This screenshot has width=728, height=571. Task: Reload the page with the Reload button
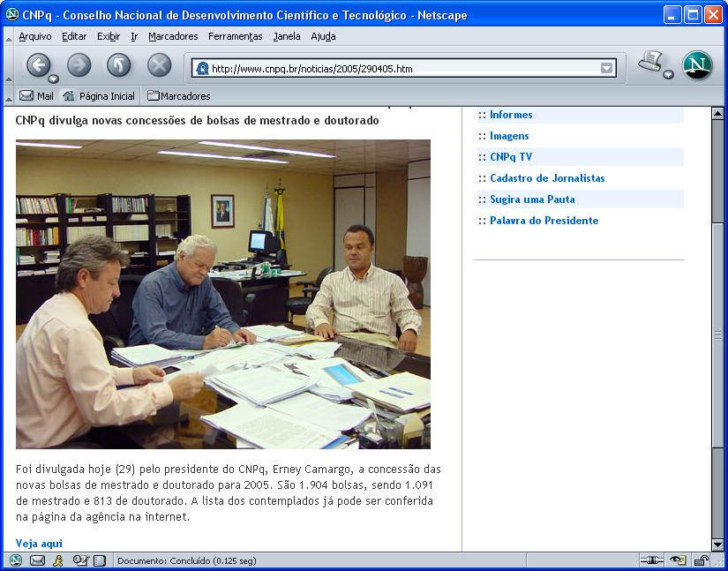click(x=119, y=65)
